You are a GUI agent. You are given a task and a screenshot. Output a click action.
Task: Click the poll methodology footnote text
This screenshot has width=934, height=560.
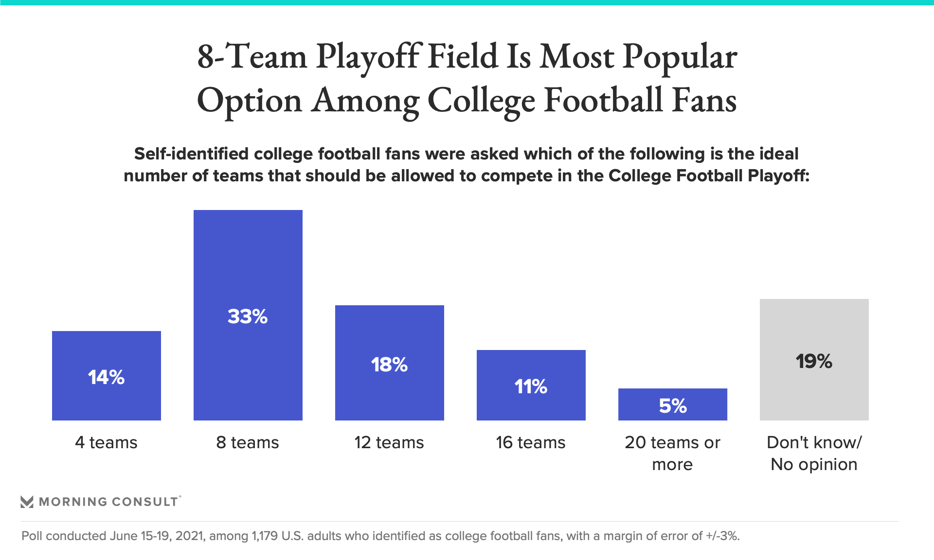380,536
